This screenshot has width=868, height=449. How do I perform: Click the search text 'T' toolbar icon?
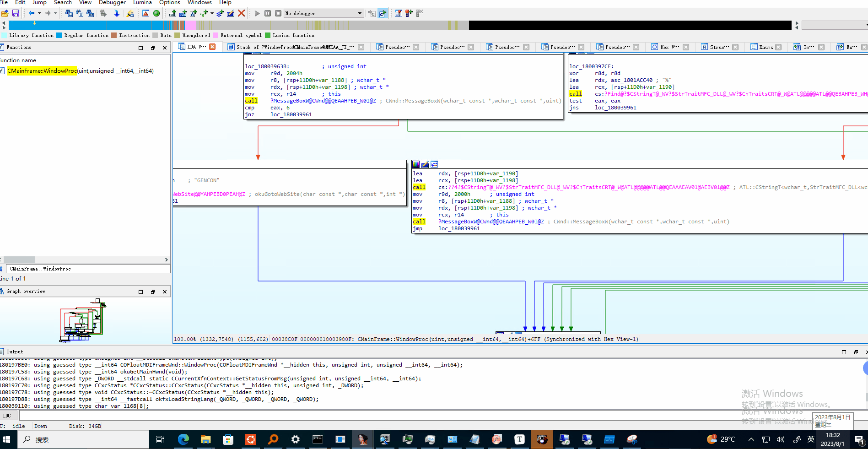pyautogui.click(x=80, y=13)
